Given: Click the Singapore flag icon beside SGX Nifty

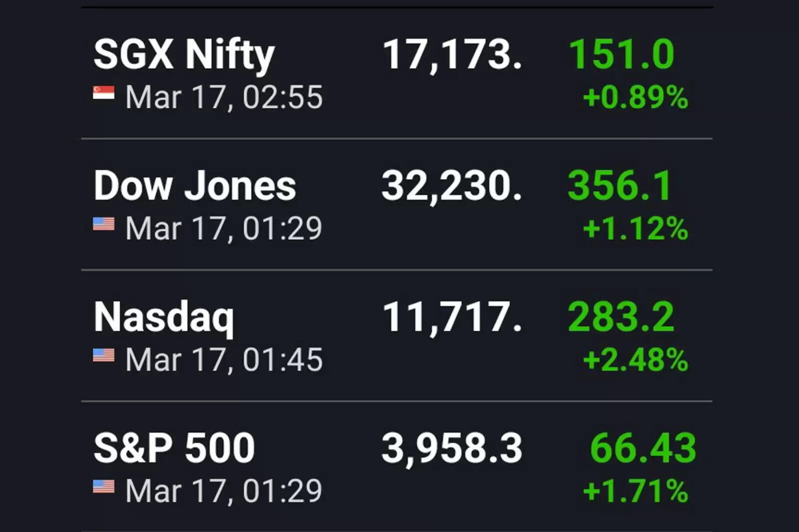Looking at the screenshot, I should click(103, 93).
